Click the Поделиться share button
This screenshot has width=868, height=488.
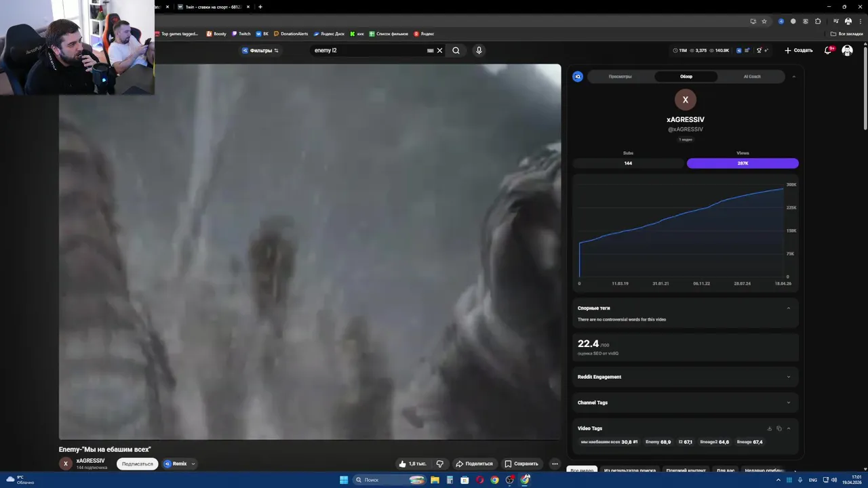[474, 464]
